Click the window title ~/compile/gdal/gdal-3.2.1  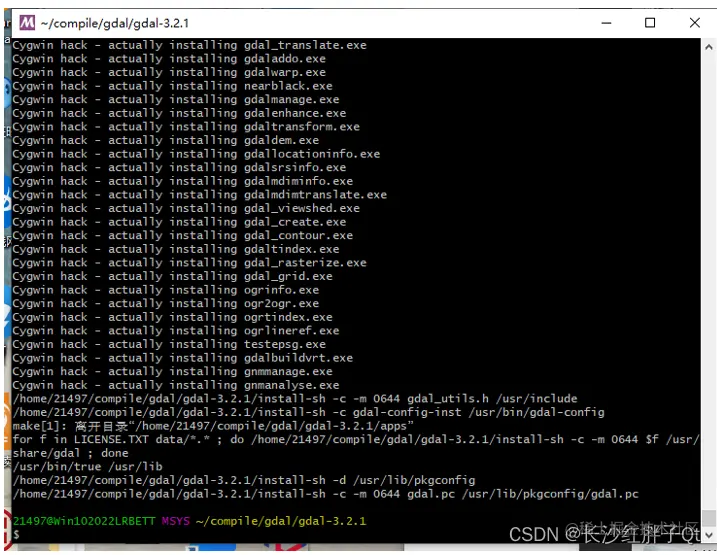pyautogui.click(x=114, y=23)
